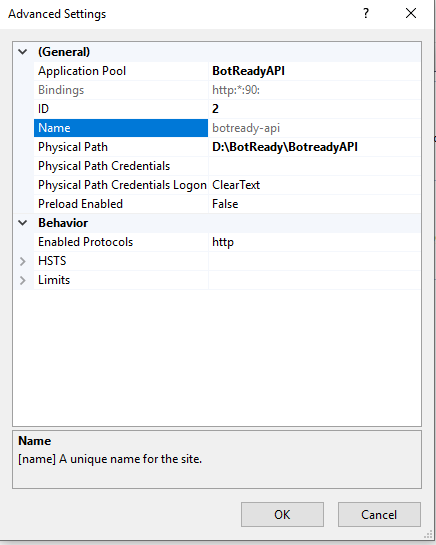
Task: Dismiss dialog with the Cancel button
Action: pos(379,514)
